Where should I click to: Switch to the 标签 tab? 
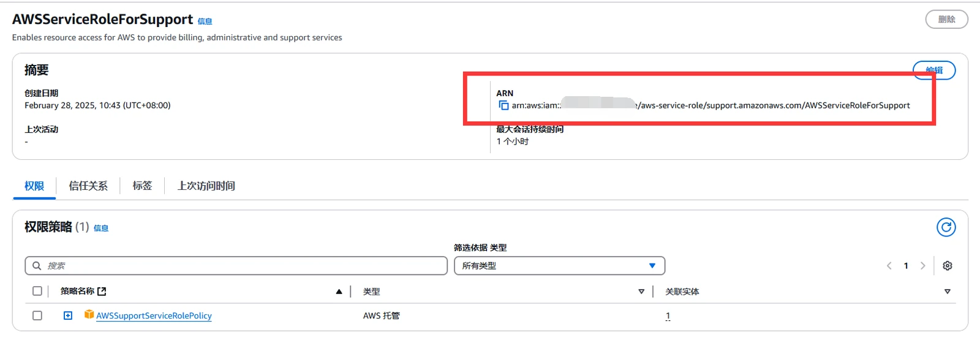pyautogui.click(x=142, y=186)
